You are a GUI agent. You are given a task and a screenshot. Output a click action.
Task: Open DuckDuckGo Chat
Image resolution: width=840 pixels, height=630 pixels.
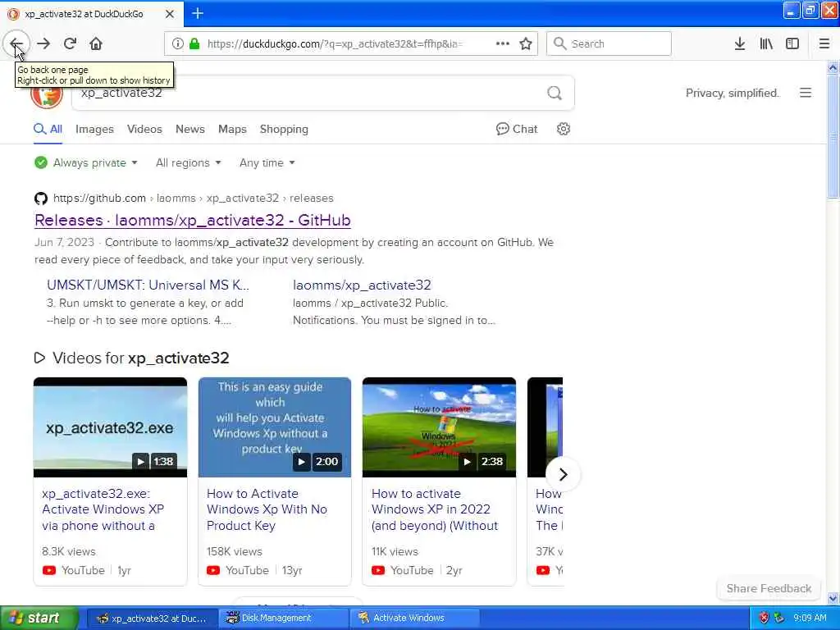point(517,129)
